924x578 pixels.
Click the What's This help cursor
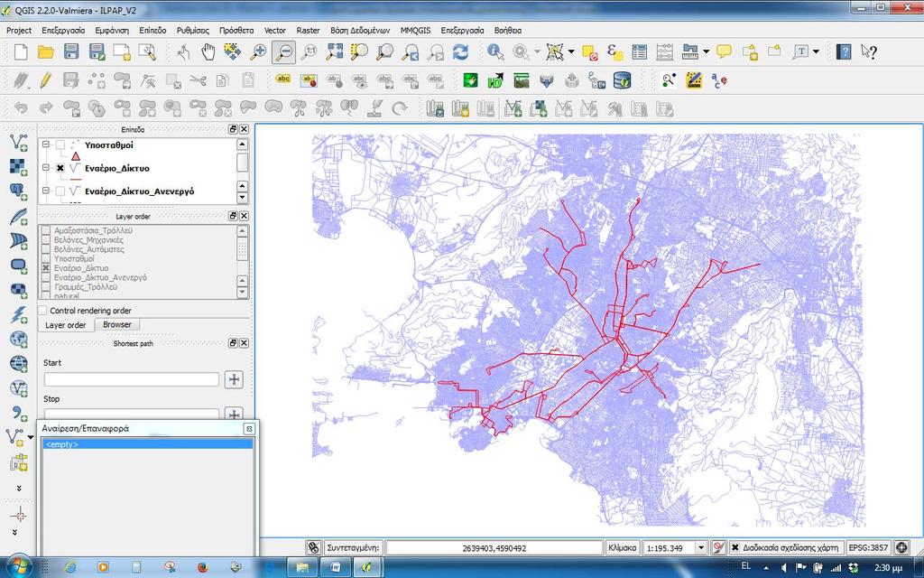click(869, 51)
